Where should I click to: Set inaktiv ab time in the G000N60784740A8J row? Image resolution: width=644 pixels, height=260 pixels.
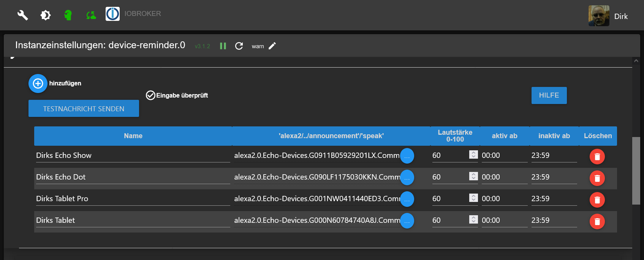pyautogui.click(x=554, y=220)
